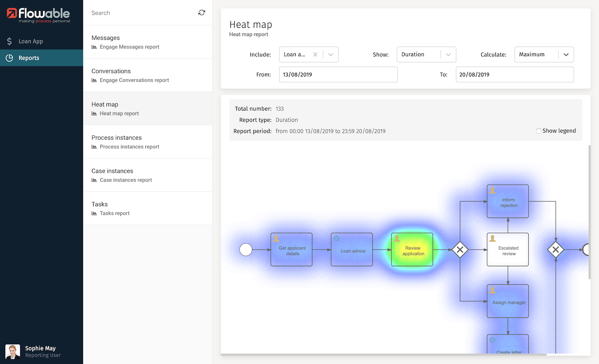Clear the Loan app selection with X
599x364 pixels.
click(x=315, y=54)
